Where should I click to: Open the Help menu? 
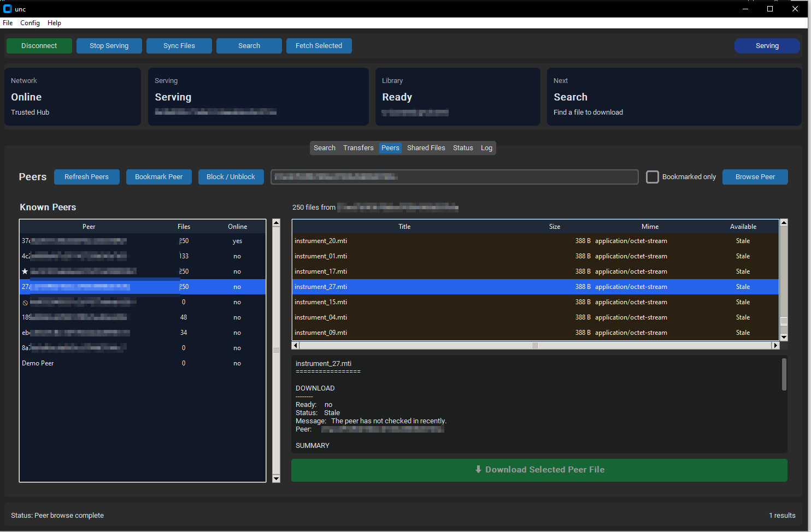[x=54, y=23]
